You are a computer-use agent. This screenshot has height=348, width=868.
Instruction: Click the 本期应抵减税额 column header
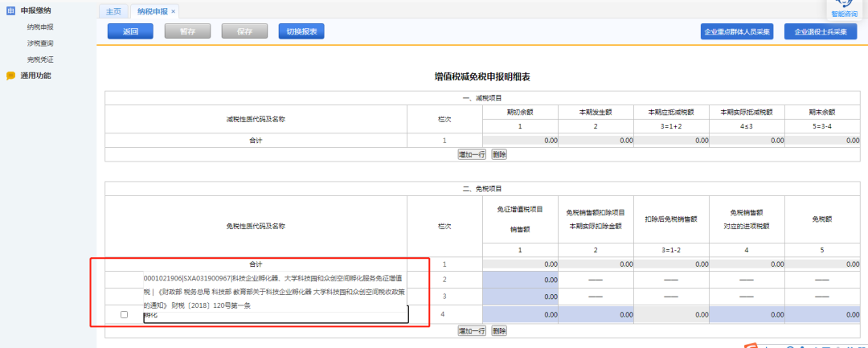click(671, 112)
